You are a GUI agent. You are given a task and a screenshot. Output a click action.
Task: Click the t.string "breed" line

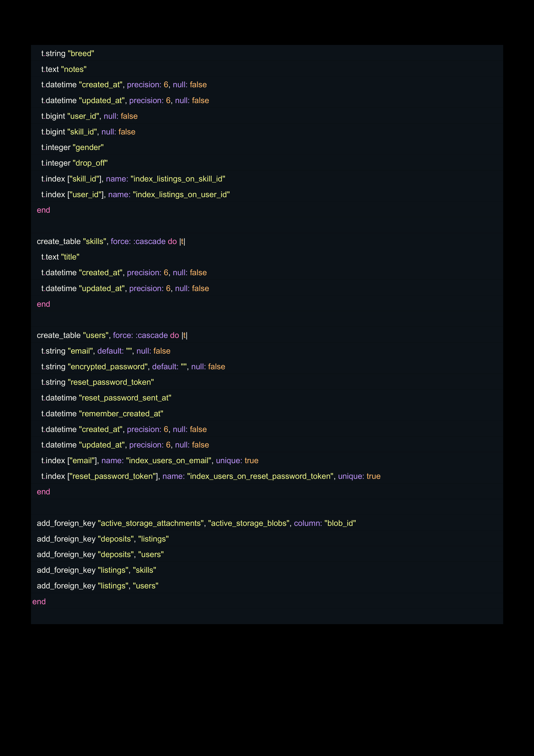(68, 54)
